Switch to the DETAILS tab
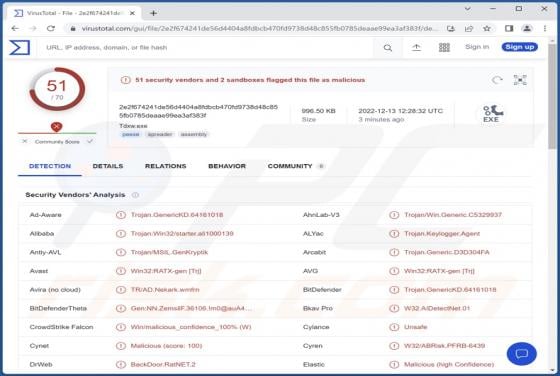The width and height of the screenshot is (560, 376). [x=108, y=166]
